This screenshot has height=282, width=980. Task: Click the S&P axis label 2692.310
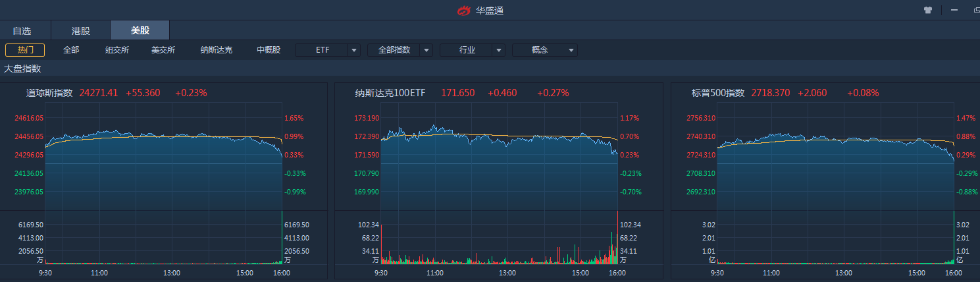click(x=700, y=192)
